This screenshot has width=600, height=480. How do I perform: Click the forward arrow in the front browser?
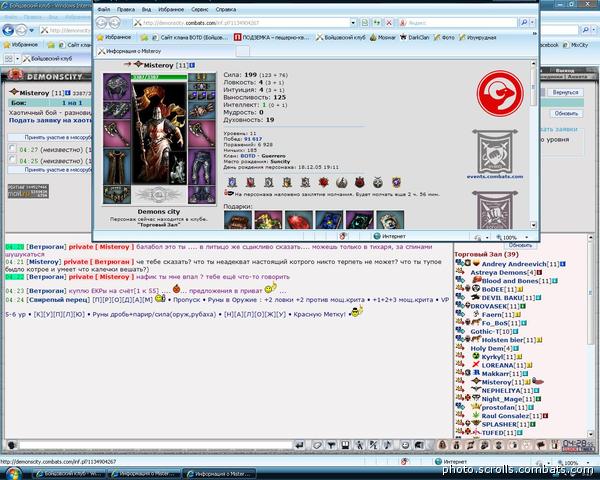(114, 23)
